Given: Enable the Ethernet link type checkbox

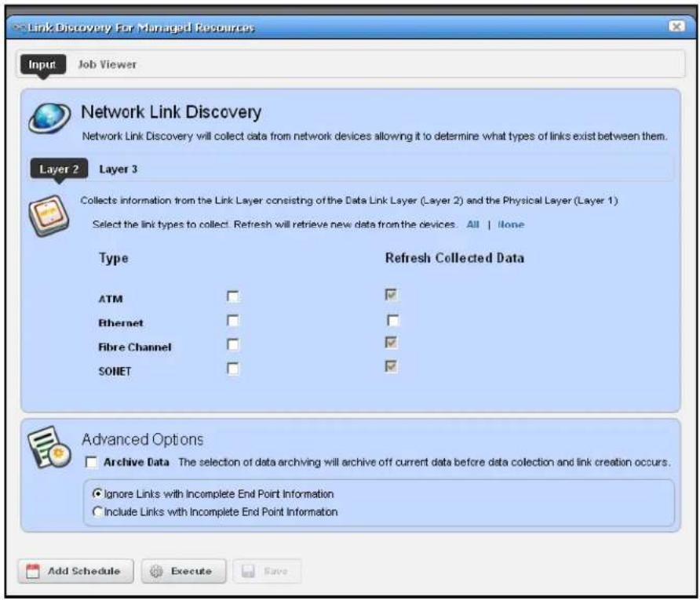Looking at the screenshot, I should coord(233,321).
